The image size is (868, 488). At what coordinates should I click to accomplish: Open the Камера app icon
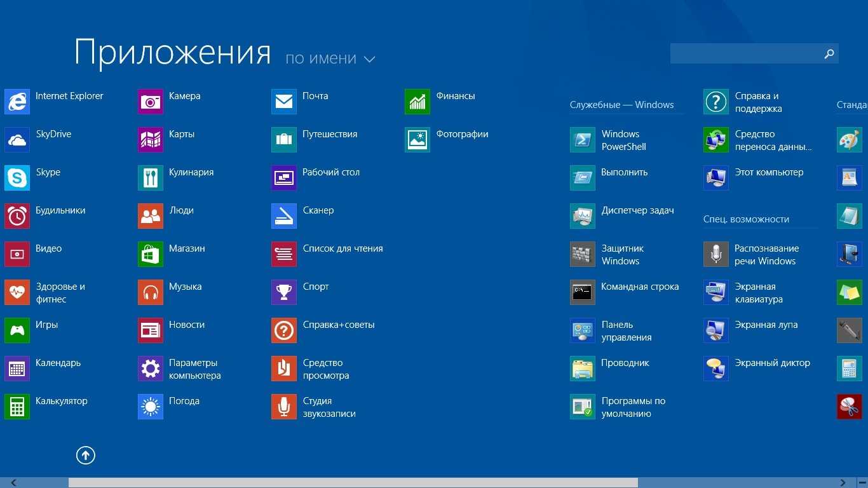(x=151, y=102)
